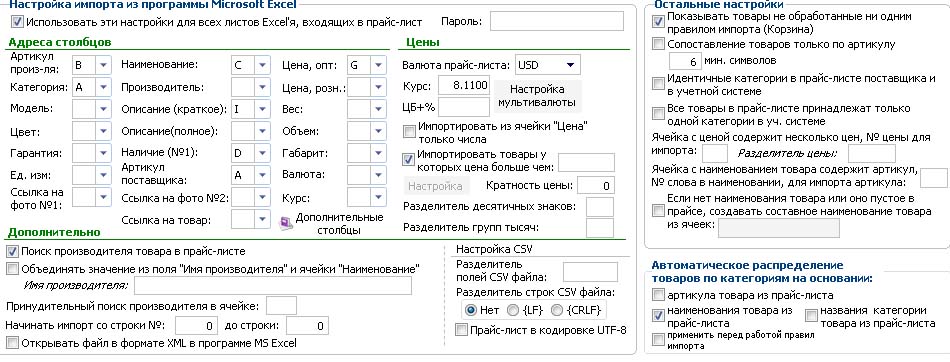Click the Начинать импорт со строки № field
Image resolution: width=950 pixels, height=362 pixels.
click(196, 326)
